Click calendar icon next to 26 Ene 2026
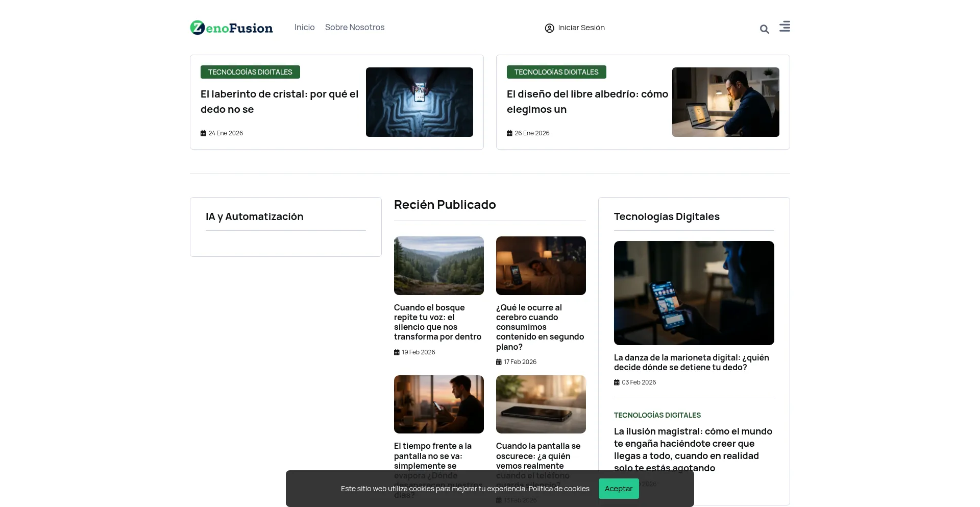 (x=509, y=133)
